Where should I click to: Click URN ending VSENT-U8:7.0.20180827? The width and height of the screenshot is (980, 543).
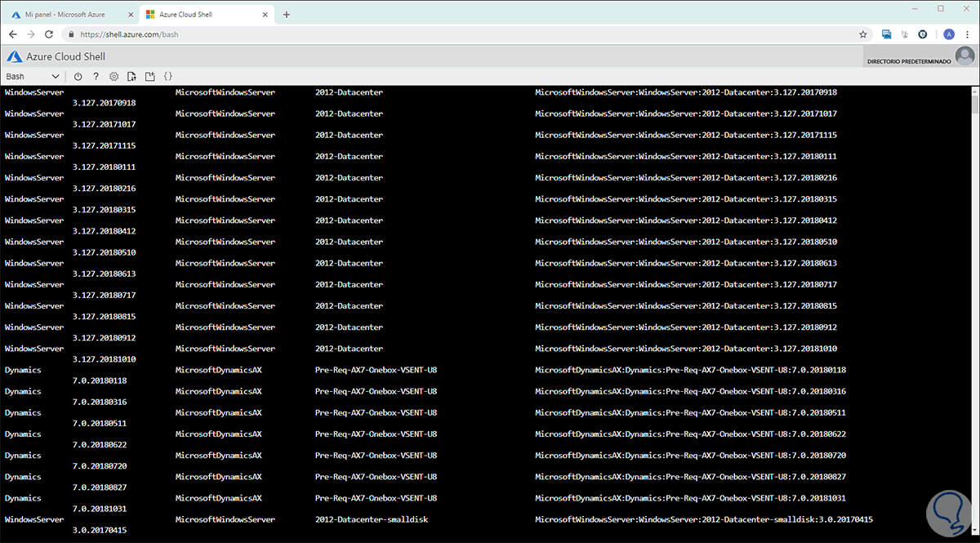click(690, 477)
